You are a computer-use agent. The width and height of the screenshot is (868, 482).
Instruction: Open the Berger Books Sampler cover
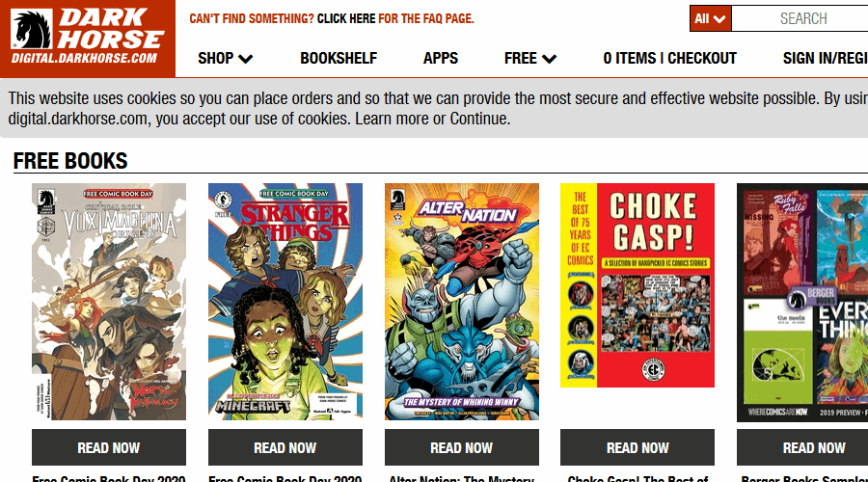pyautogui.click(x=802, y=303)
